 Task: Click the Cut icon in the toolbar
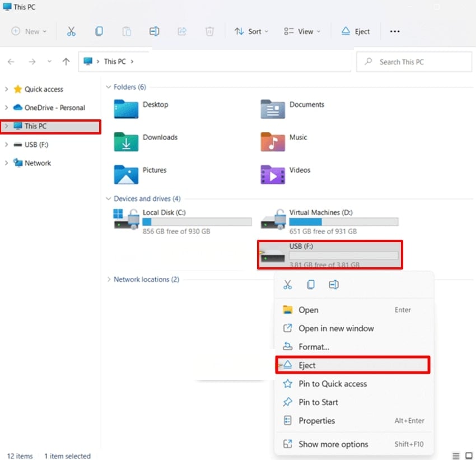[x=71, y=31]
